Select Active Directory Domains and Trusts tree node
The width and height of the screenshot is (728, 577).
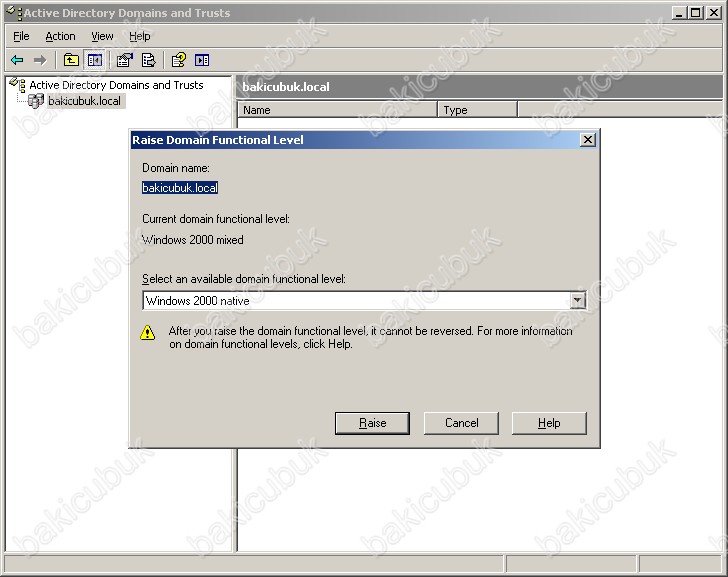(x=117, y=85)
